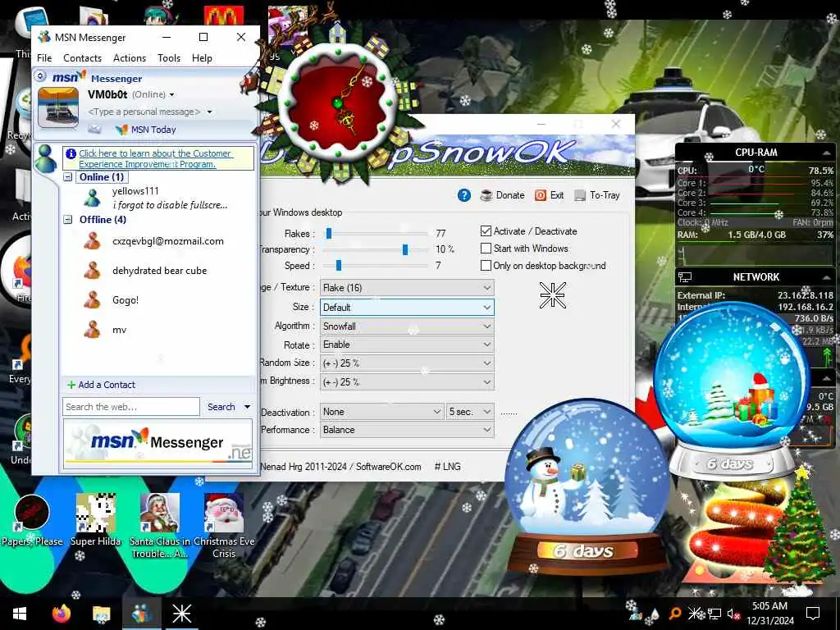The height and width of the screenshot is (630, 840).
Task: Click the MSN Messenger collapse header arrow icon
Action: click(40, 76)
